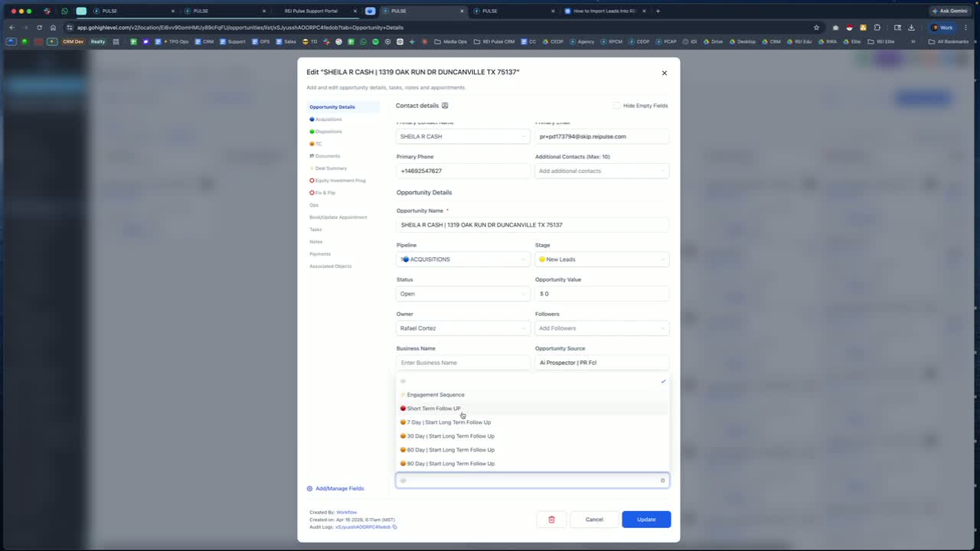Open the WhatsApp pinned tab
Image resolution: width=980 pixels, height=551 pixels.
pyautogui.click(x=64, y=11)
